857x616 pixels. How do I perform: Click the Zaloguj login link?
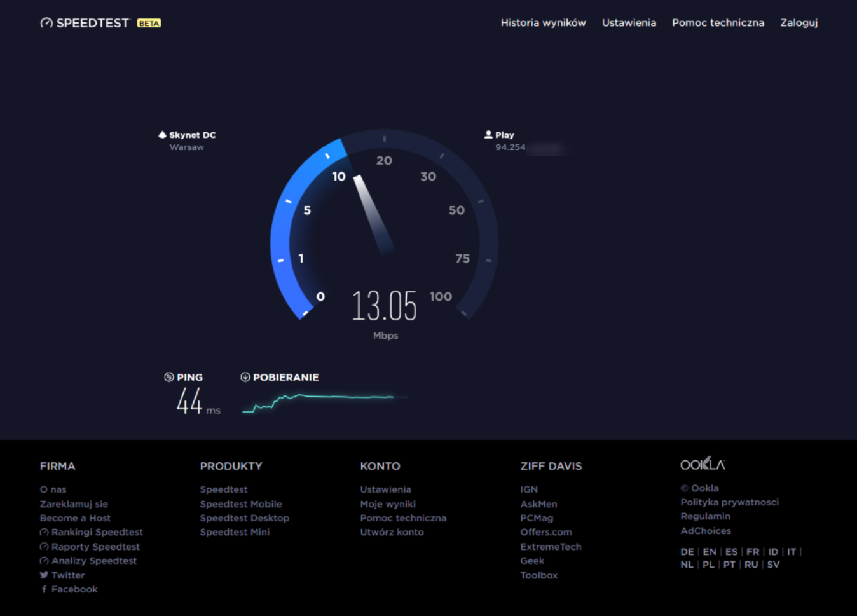pyautogui.click(x=799, y=23)
